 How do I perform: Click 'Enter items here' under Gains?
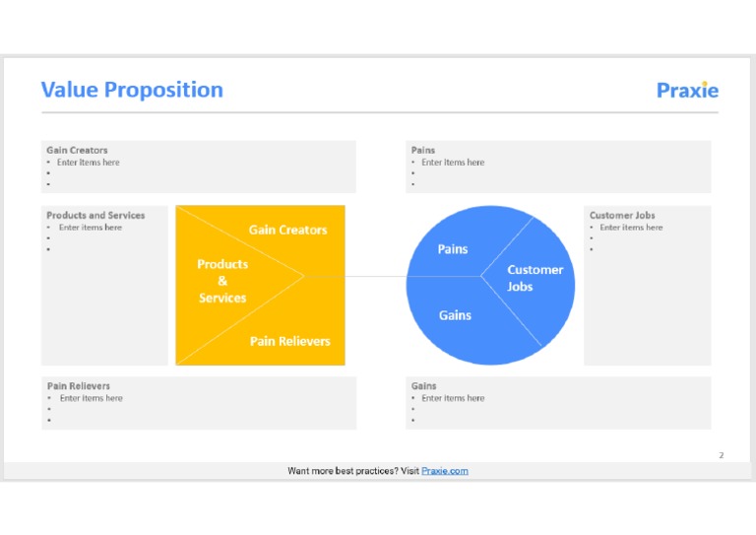[x=453, y=398]
